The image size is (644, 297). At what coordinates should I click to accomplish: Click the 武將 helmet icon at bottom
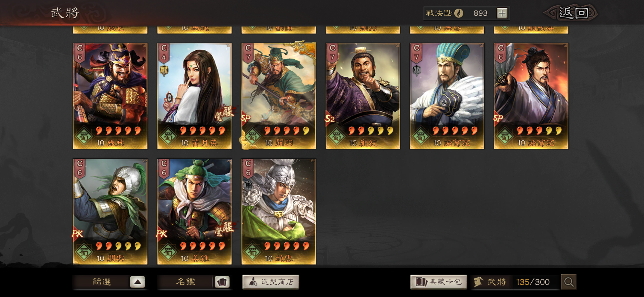[478, 282]
